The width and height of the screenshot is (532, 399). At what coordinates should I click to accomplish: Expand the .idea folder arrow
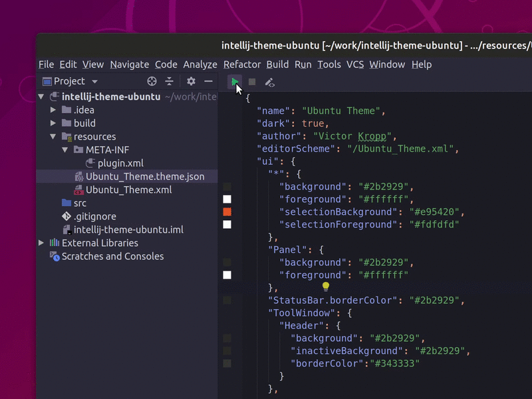pos(53,110)
